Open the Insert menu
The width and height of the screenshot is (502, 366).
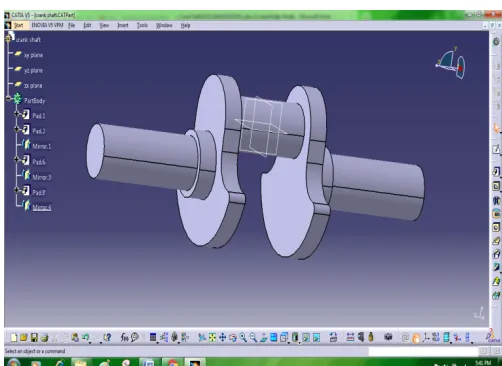123,25
